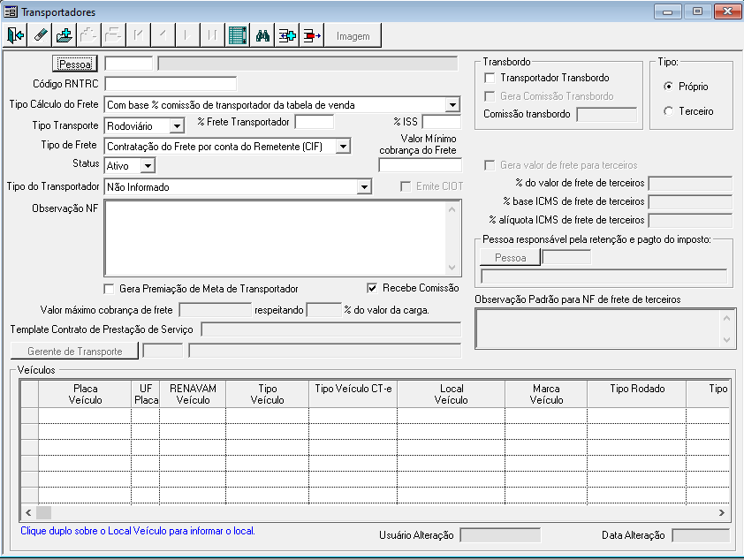Click the exit door toolbar icon
The height and width of the screenshot is (560, 744).
click(x=15, y=35)
